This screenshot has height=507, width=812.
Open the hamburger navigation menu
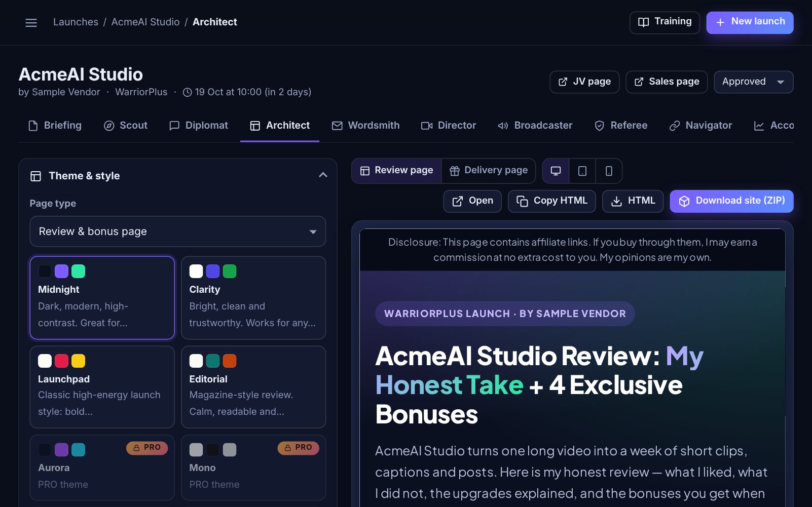[31, 23]
